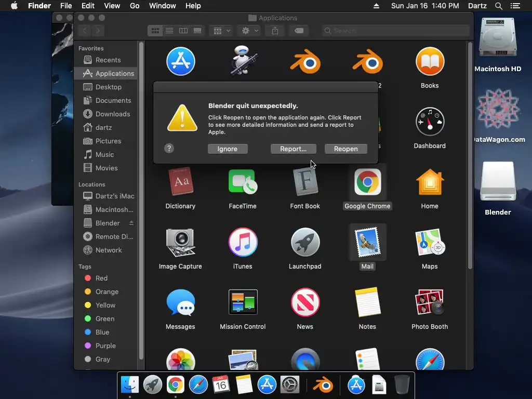Screen dimensions: 532x399
Task: Open the Edit menu
Action: tap(88, 6)
